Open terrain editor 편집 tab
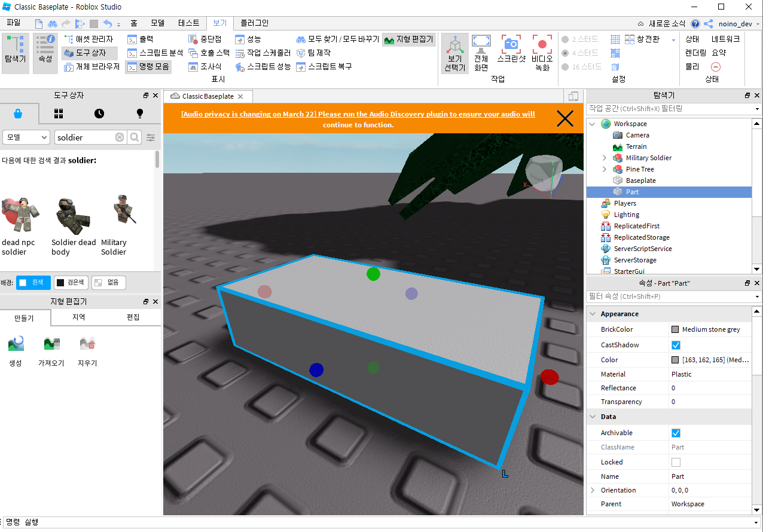This screenshot has height=532, width=763. [x=133, y=317]
